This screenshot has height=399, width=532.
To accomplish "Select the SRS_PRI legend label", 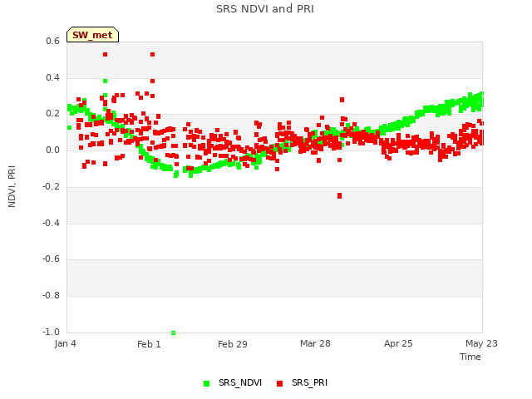I will pyautogui.click(x=309, y=382).
